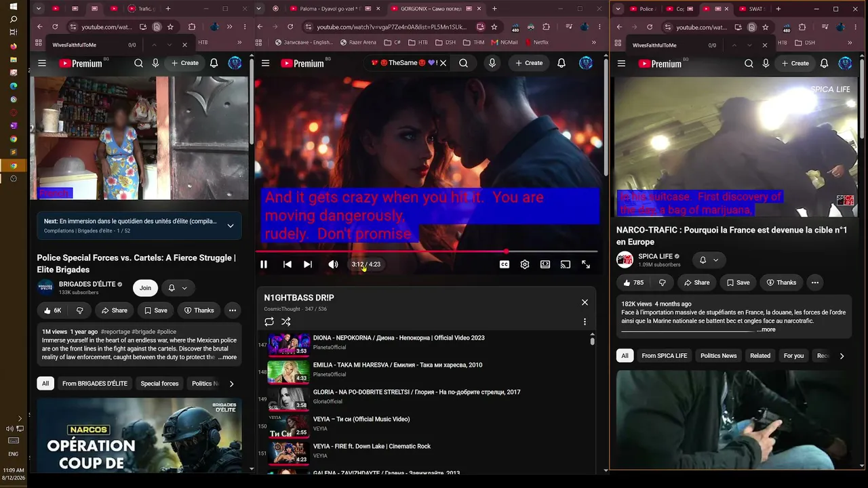Select the 'Politics News' filter chip
Image resolution: width=868 pixels, height=488 pixels.
coord(719,356)
